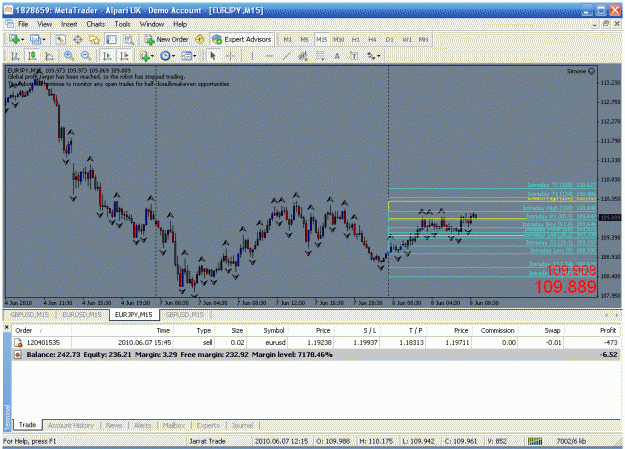Viewport: 625px width, 449px height.
Task: Switch chart to candlesticks
Action: tap(32, 56)
